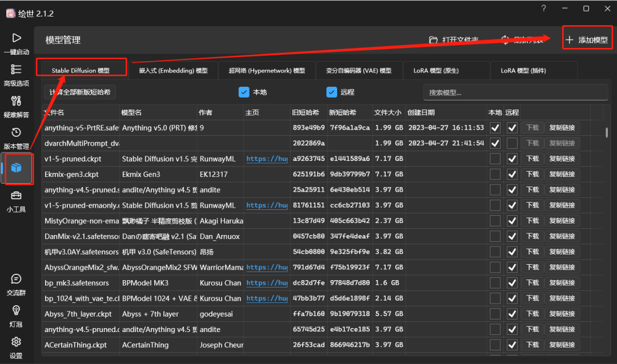Open homepage link for bp_mk3.safetensors
The width and height of the screenshot is (617, 364).
(267, 282)
